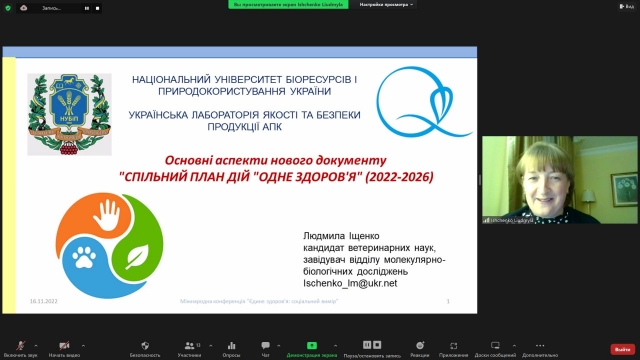Click the green screen-viewing notification banner
Screen dimensions: 640x360
tap(288, 4)
